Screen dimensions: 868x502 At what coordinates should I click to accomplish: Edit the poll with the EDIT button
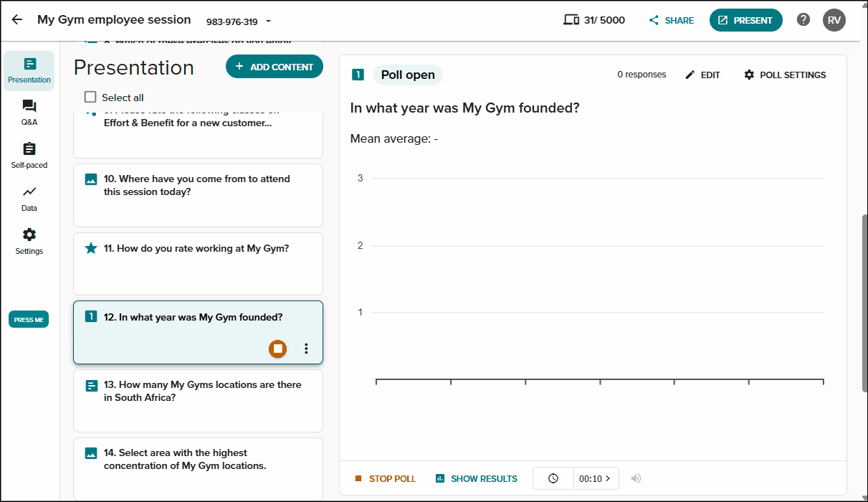(x=702, y=75)
